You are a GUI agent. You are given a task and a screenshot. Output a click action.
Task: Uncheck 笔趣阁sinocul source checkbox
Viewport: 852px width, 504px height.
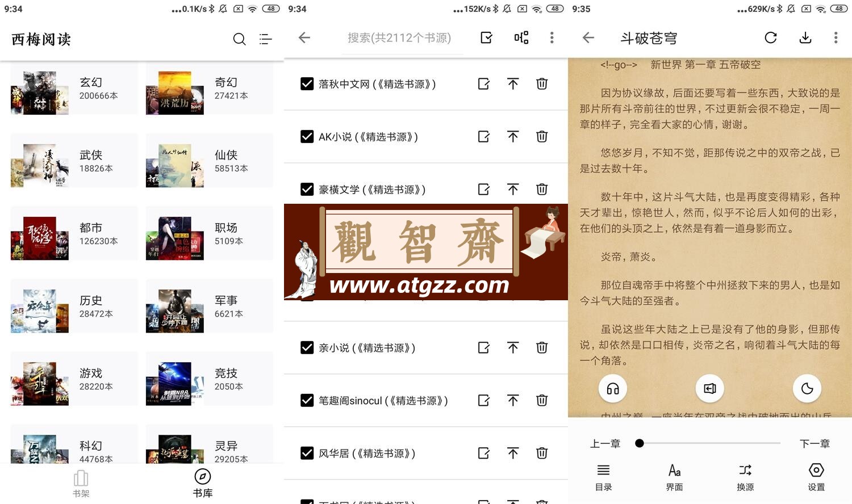[x=307, y=401]
